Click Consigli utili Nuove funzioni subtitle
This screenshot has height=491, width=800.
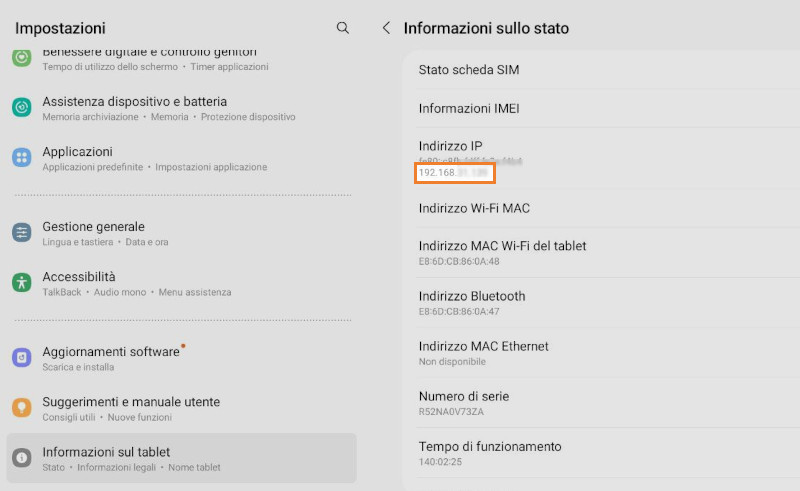pyautogui.click(x=107, y=417)
